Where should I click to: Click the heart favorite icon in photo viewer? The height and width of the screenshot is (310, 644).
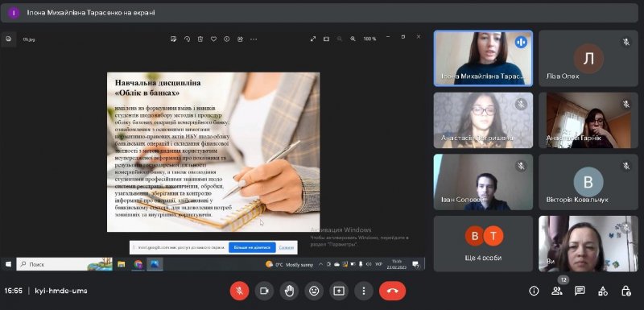[213, 39]
